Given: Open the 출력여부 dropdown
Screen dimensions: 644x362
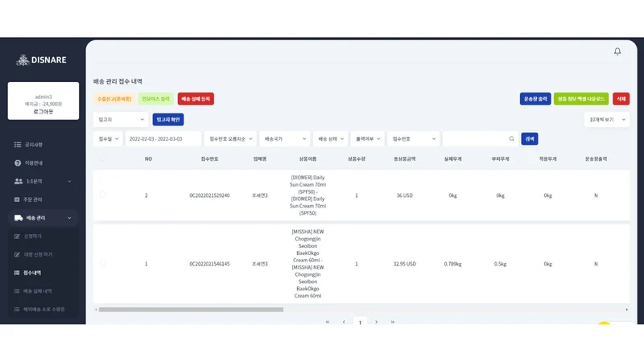Looking at the screenshot, I should click(x=368, y=138).
